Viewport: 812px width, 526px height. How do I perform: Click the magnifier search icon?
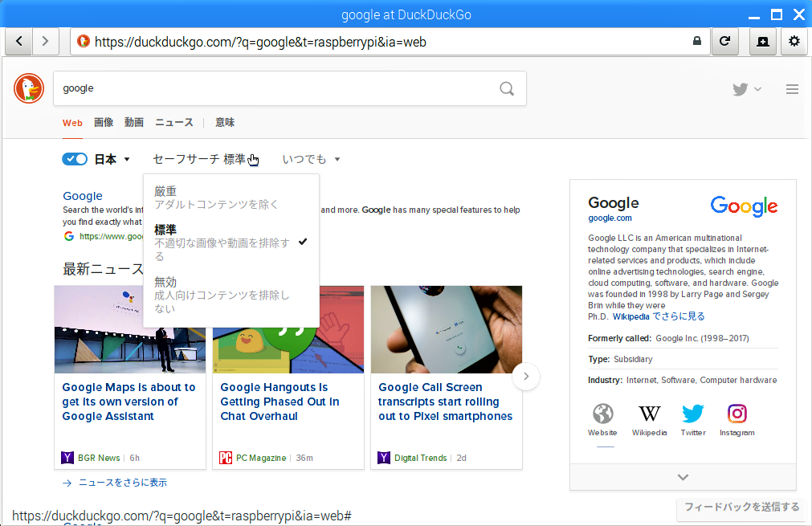tap(507, 89)
